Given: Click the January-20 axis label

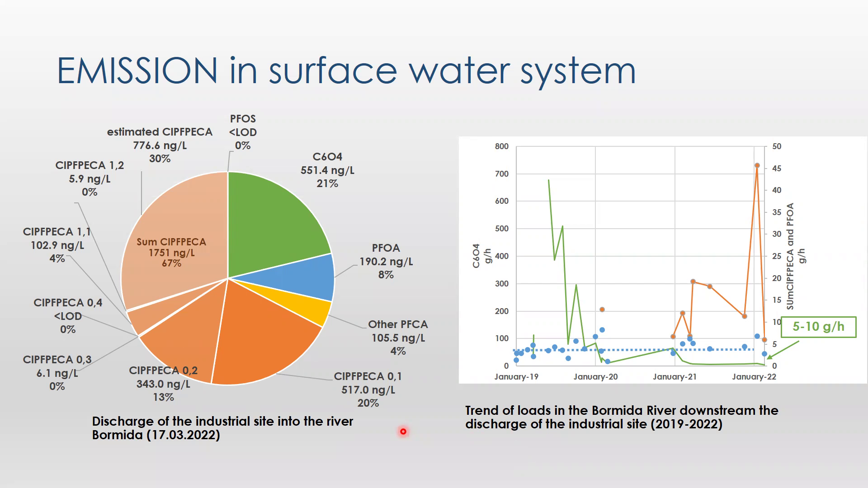Looking at the screenshot, I should [595, 377].
